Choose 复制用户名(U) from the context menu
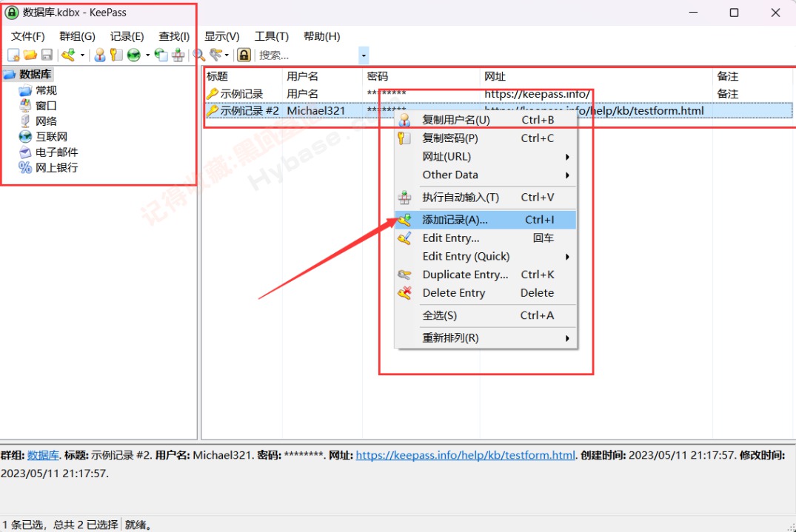Screen dimensions: 796x532 485,120
